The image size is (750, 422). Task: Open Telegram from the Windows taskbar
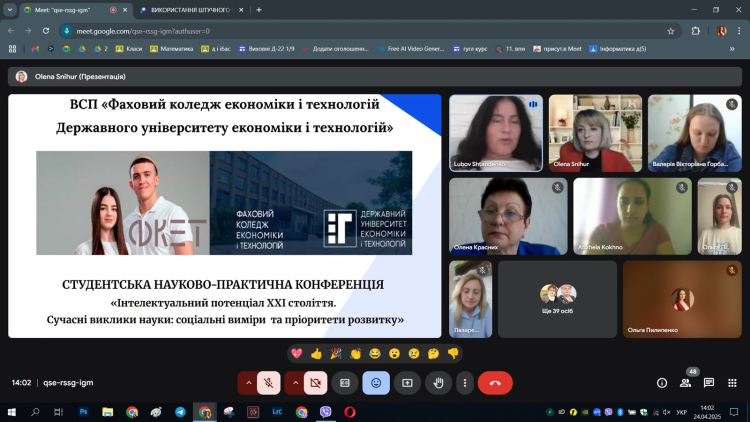pyautogui.click(x=180, y=411)
